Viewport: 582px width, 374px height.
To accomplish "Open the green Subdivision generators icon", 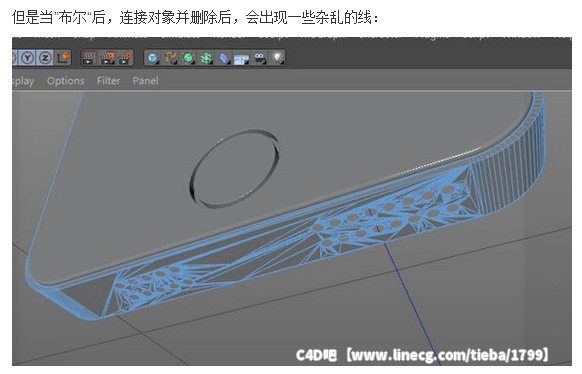I will [189, 58].
